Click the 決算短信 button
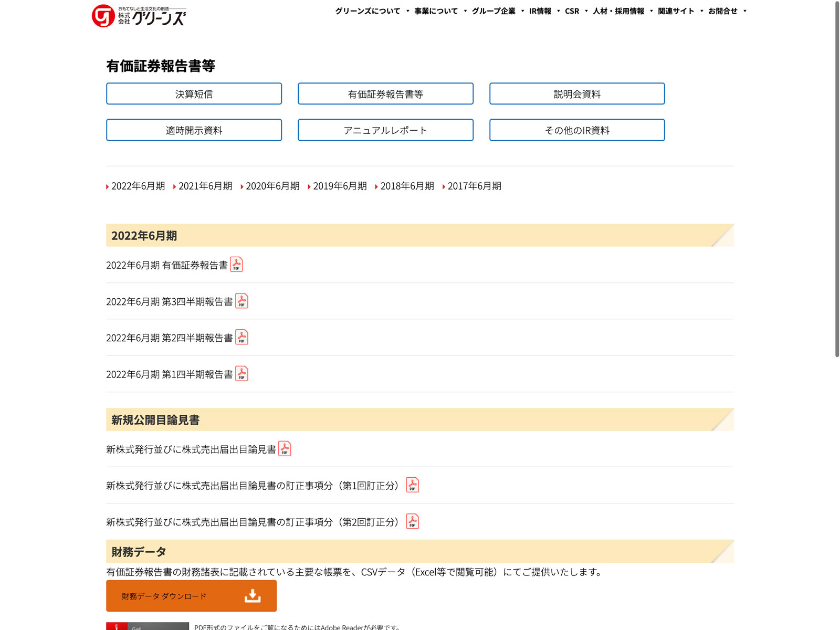The height and width of the screenshot is (630, 840). [194, 94]
